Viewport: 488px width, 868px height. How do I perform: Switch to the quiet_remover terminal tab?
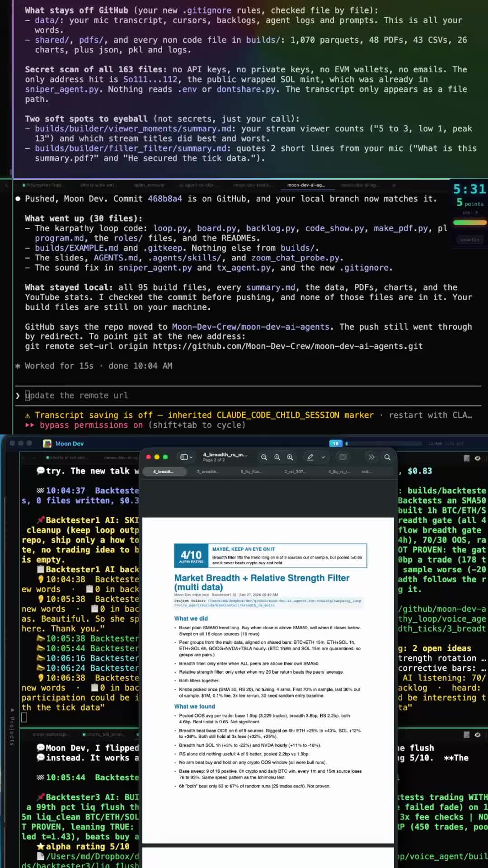tap(149, 185)
